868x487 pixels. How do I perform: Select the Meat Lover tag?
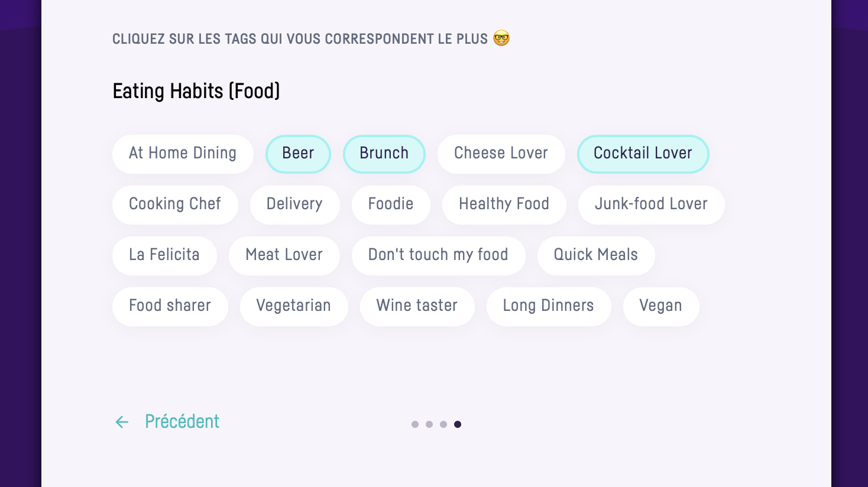[x=284, y=255]
